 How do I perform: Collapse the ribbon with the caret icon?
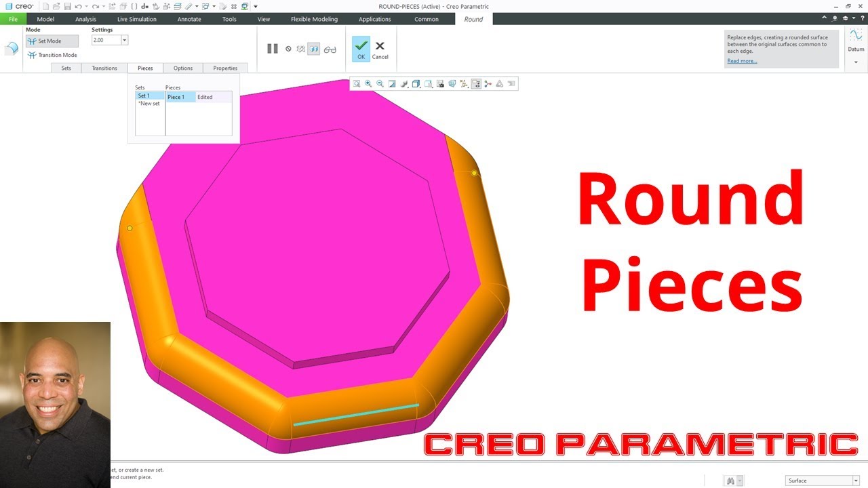pos(825,18)
